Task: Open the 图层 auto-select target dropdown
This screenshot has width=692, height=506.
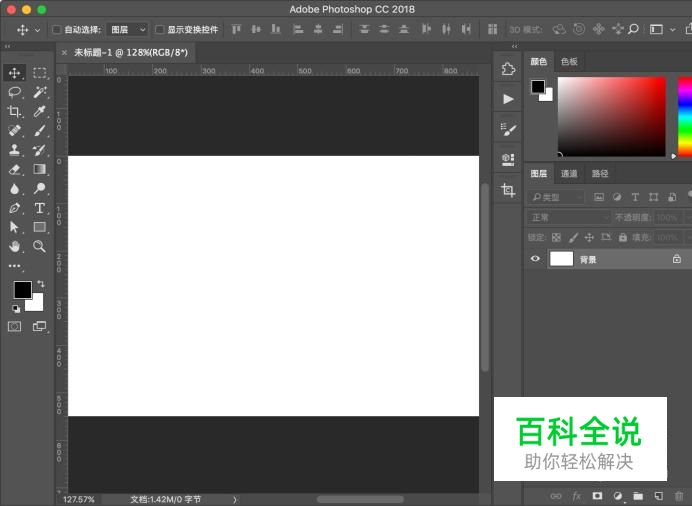Action: [x=127, y=30]
